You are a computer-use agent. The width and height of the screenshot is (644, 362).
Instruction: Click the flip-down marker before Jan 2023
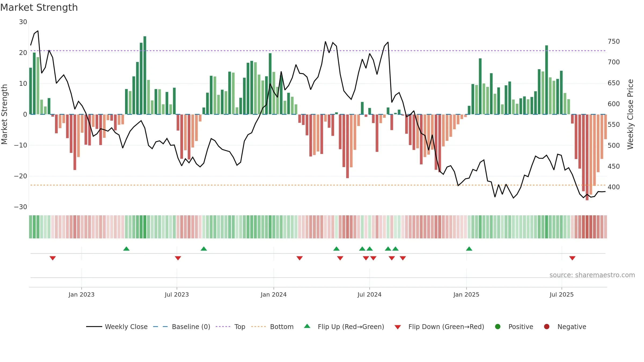point(53,258)
